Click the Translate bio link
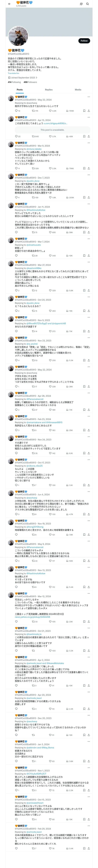The image size is (98, 868). click(14, 73)
